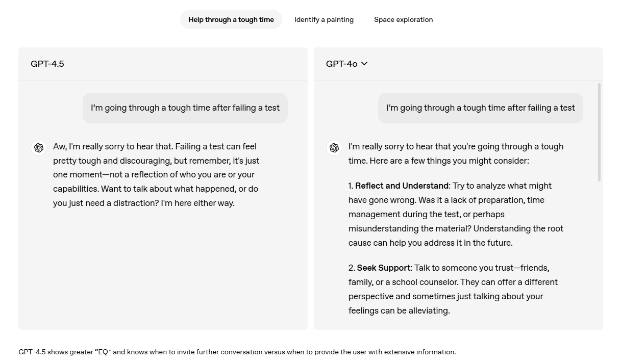Screen dimensions: 621x364
Task: Expand the GPT-4o model dropdown chevron
Action: click(364, 64)
